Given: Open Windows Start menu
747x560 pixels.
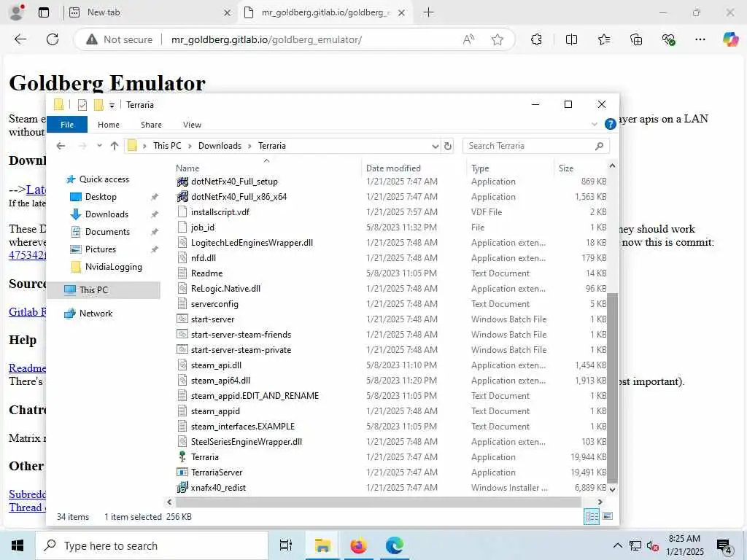Looking at the screenshot, I should tap(18, 545).
